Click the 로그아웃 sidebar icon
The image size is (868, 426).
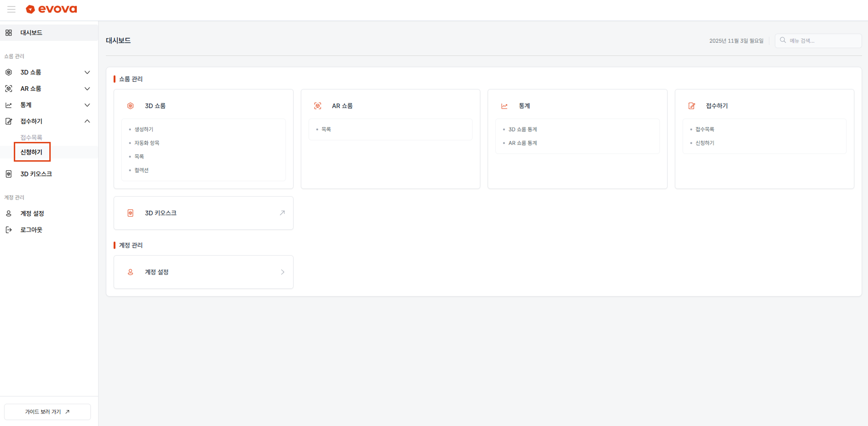(9, 230)
